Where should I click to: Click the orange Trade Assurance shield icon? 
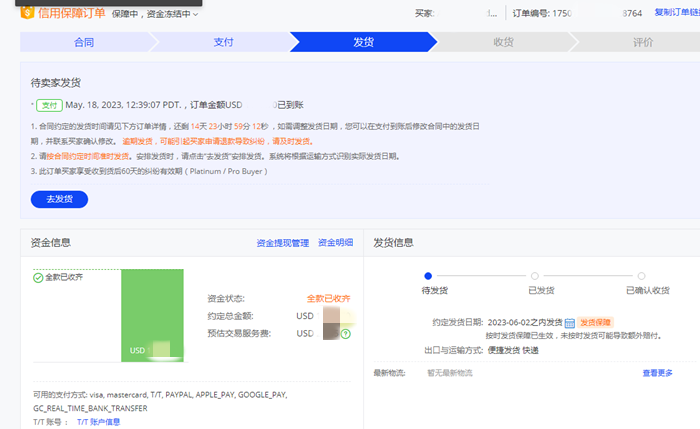coord(27,13)
